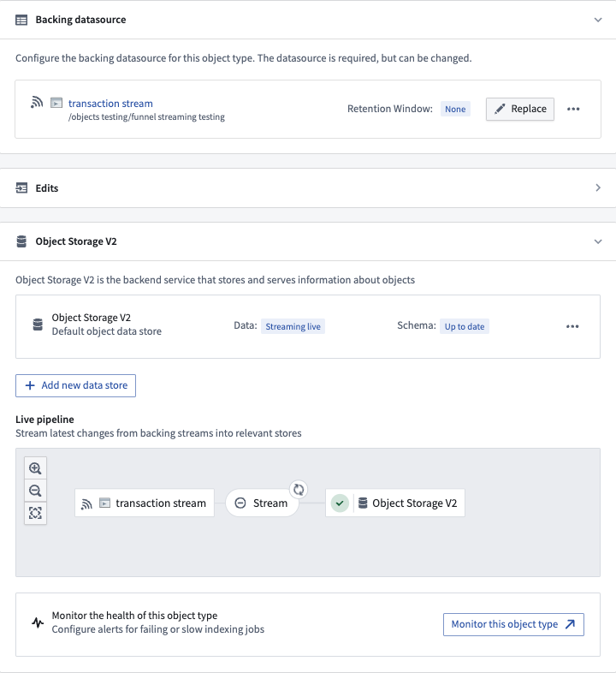The image size is (616, 673).
Task: Click the stream feed icon beside transaction stream link
Action: click(37, 103)
